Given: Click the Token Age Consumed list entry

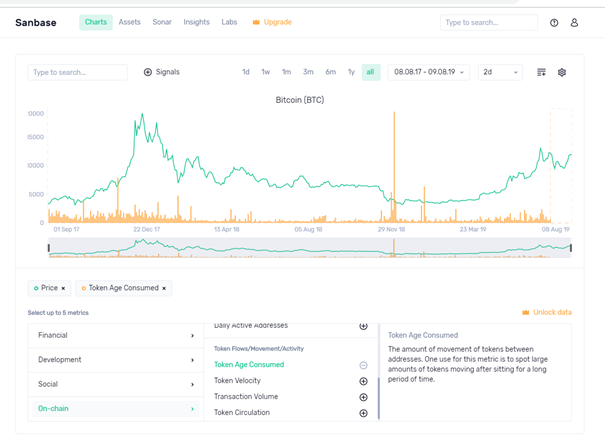Looking at the screenshot, I should [x=249, y=365].
